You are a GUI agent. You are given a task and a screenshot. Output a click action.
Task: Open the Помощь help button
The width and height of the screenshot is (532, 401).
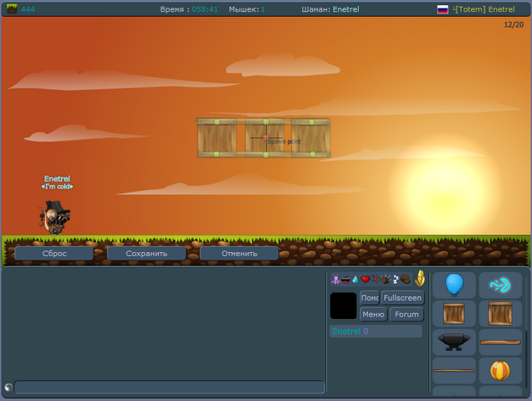[370, 298]
